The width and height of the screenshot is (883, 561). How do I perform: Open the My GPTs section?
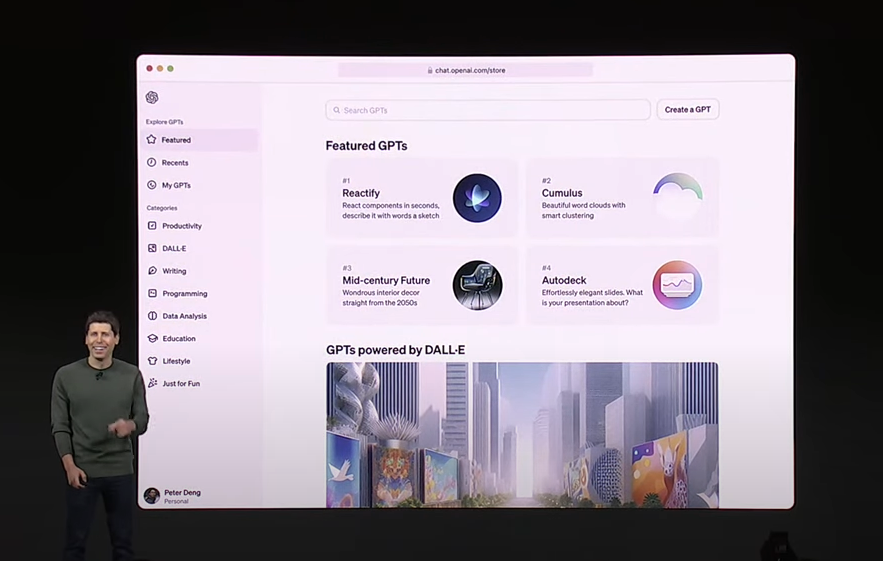click(176, 185)
